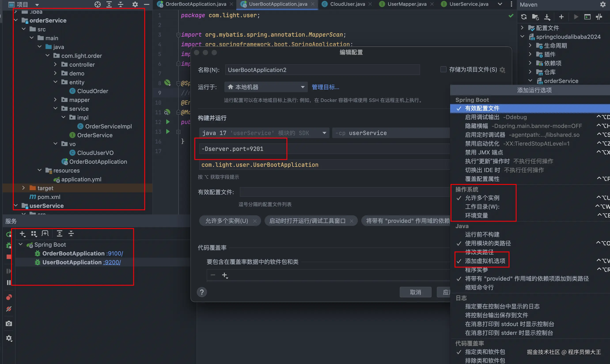The width and height of the screenshot is (610, 364).
Task: Click the Maven add project plus icon
Action: (561, 17)
